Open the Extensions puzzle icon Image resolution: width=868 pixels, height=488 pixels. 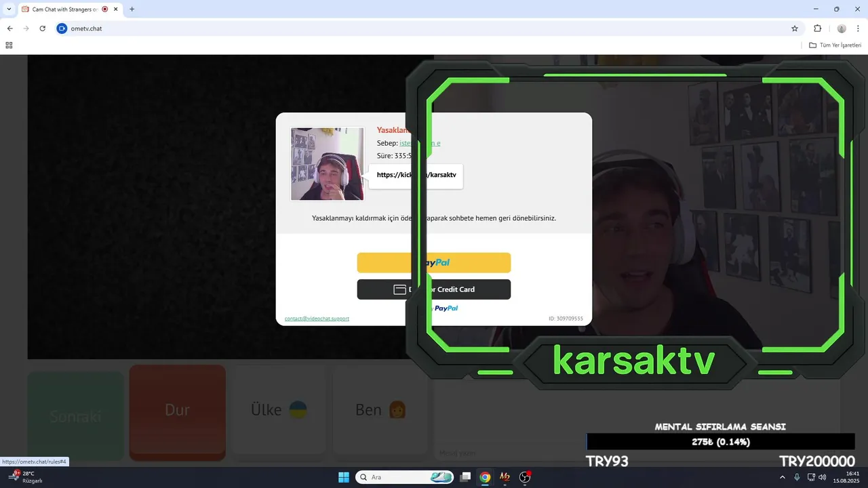[817, 28]
